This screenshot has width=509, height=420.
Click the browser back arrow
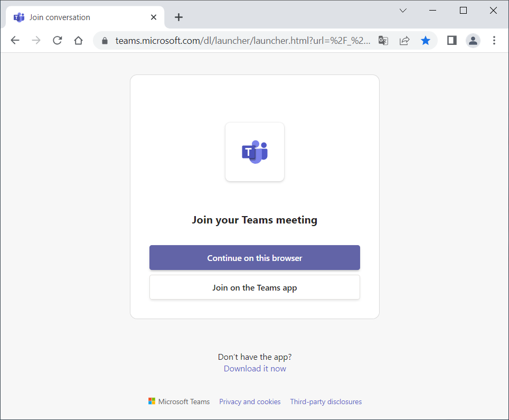tap(15, 40)
